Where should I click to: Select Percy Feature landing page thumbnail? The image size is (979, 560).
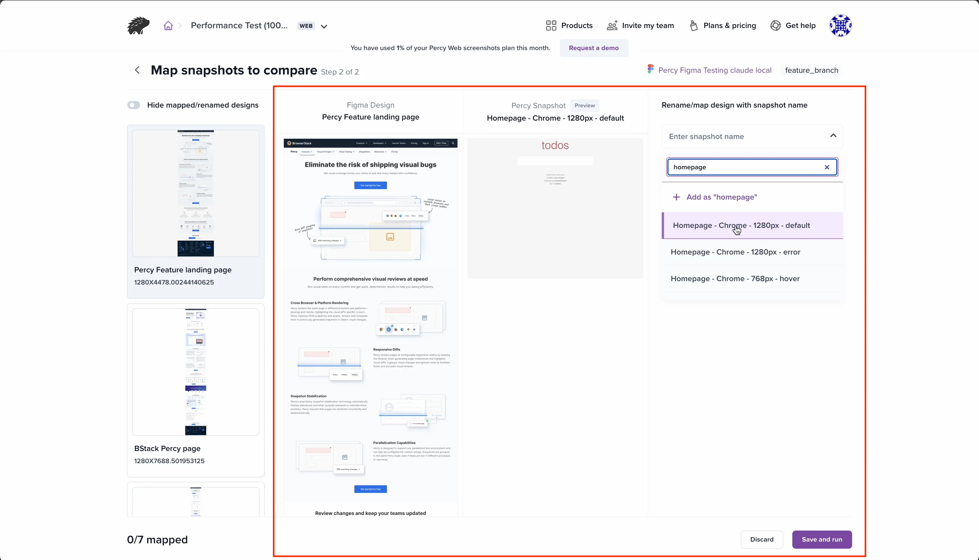point(195,193)
